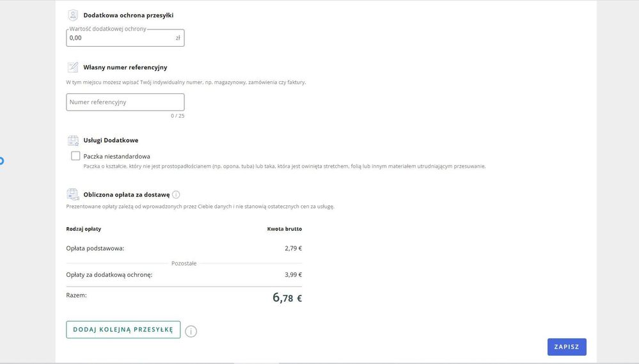The image size is (639, 364).
Task: Click the Rodzaj opłaty column header
Action: [84, 229]
